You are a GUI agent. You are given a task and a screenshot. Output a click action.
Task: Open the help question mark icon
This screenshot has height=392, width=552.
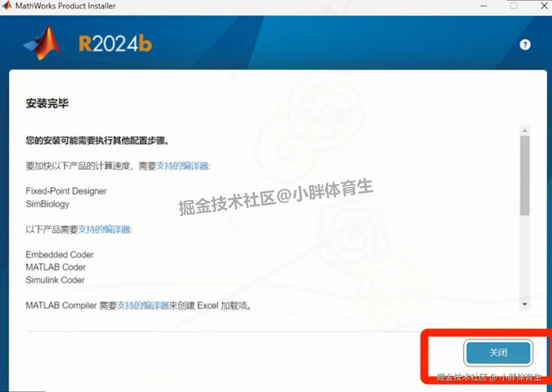point(525,44)
